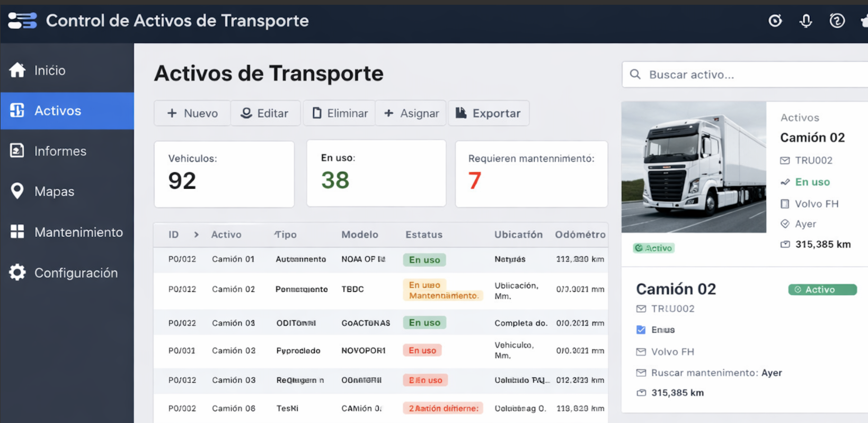Viewport: 868px width, 423px height.
Task: Toggle the Enus checkbox in details panel
Action: 641,330
